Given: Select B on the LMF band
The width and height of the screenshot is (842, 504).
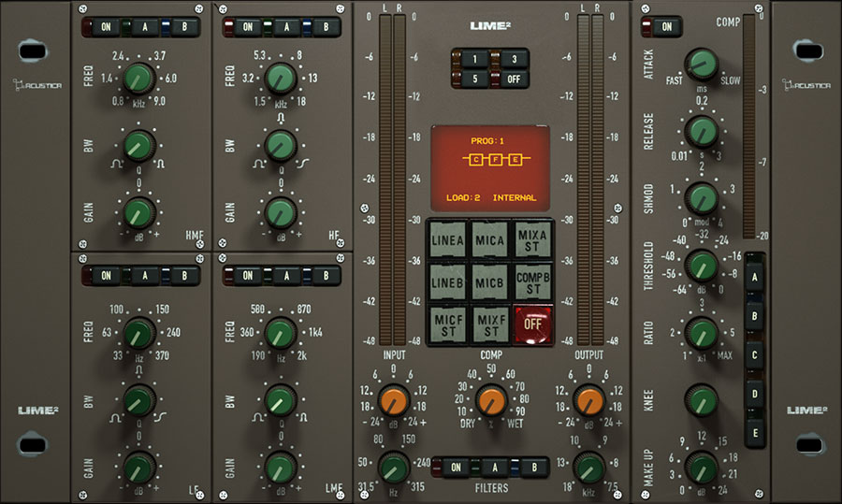Looking at the screenshot, I should click(326, 276).
